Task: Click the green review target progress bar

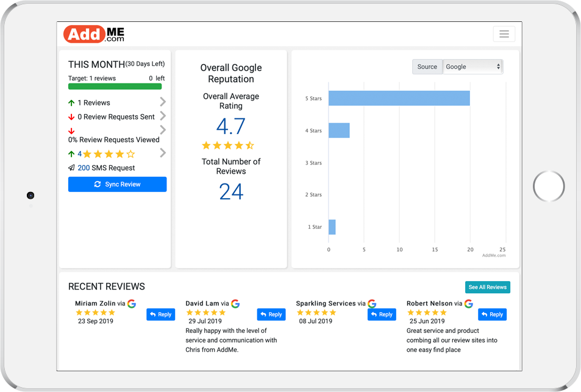Action: click(x=115, y=87)
